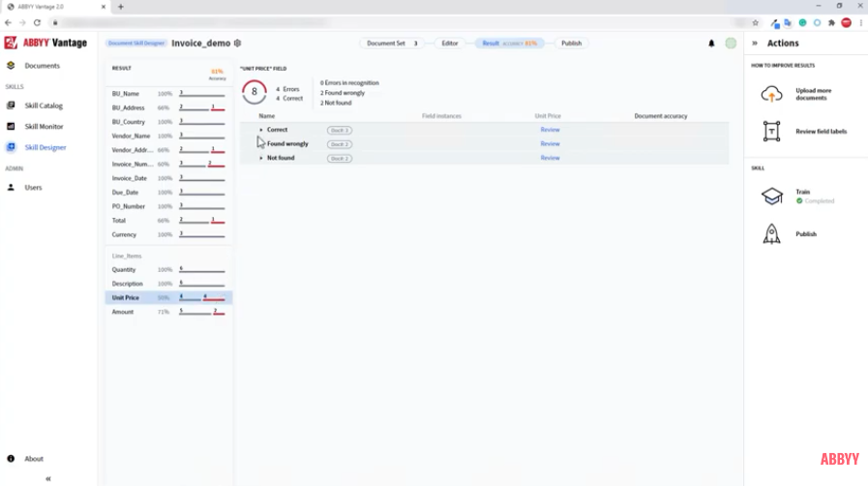Select the PO_Number result field
This screenshot has height=486, width=868.
(168, 206)
